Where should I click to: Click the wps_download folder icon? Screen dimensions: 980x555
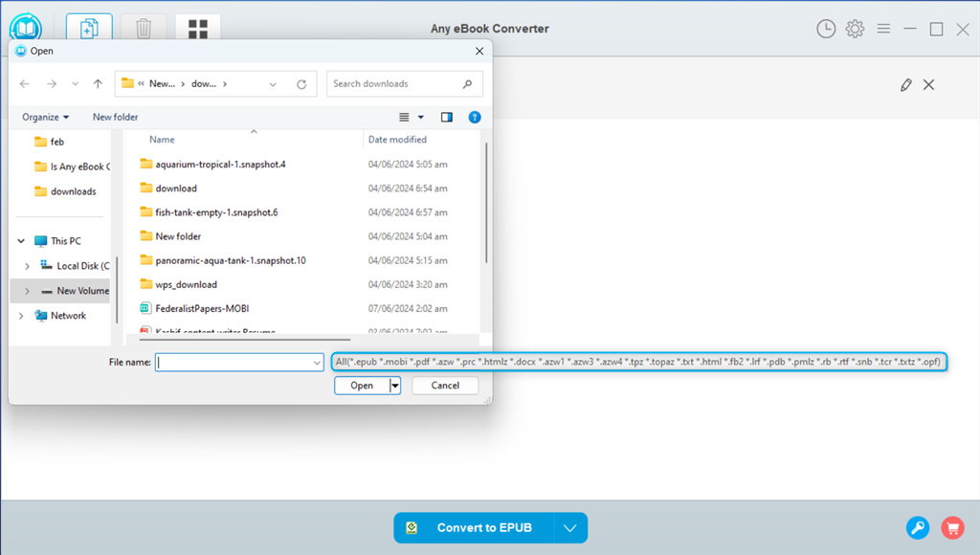[145, 284]
